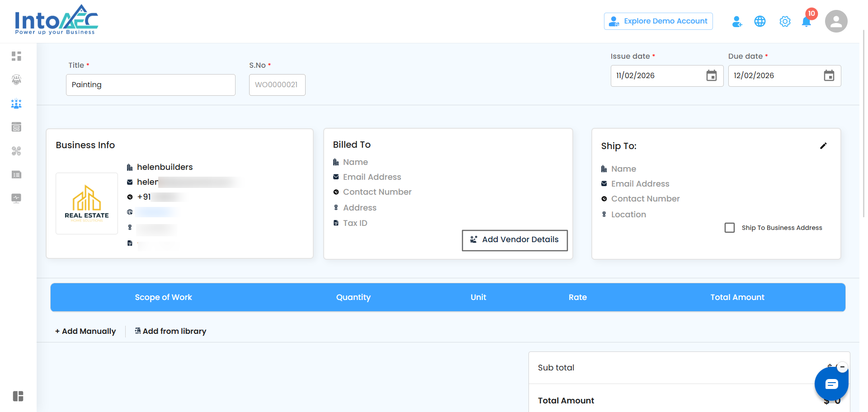Toggle the sidebar layout icon at bottom

(18, 396)
